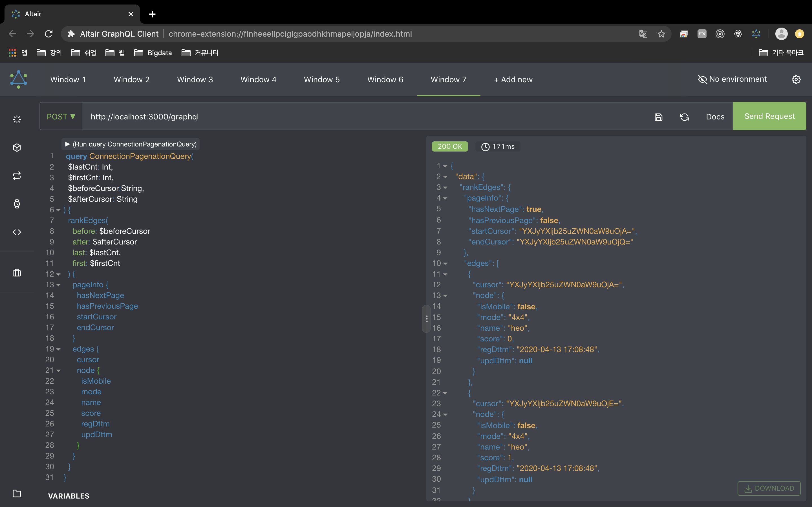
Task: Click the loading spinner icon in left sidebar
Action: point(17,119)
